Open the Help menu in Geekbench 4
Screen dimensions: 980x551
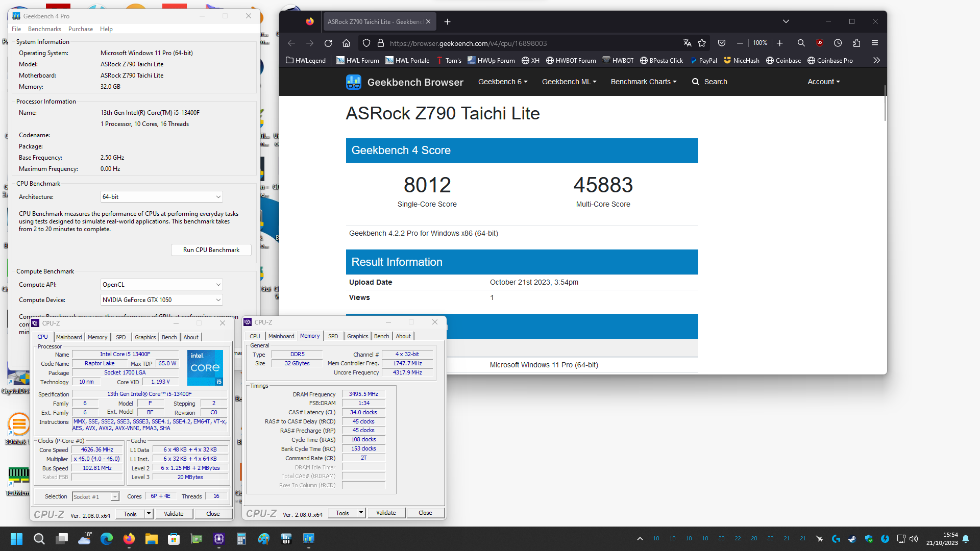pos(106,29)
